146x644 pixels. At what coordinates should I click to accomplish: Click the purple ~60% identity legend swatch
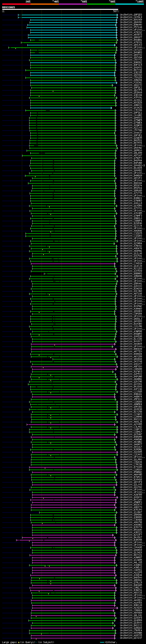click(73, 4)
